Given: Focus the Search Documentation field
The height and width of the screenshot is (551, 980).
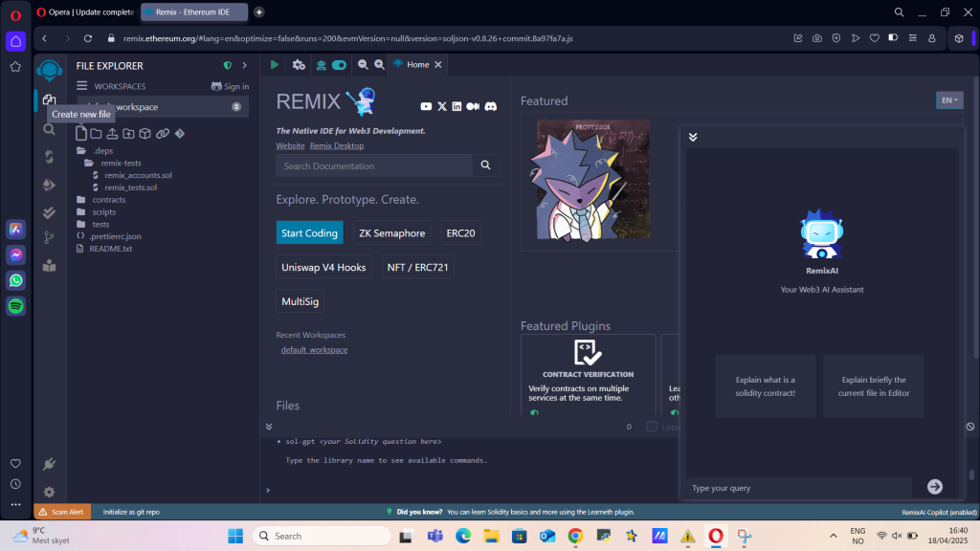Looking at the screenshot, I should (374, 165).
